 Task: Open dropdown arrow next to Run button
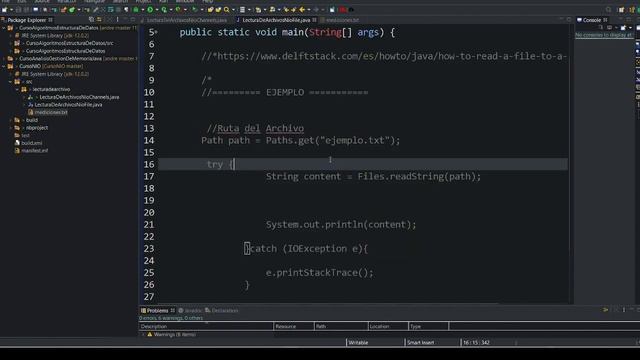(x=156, y=9)
